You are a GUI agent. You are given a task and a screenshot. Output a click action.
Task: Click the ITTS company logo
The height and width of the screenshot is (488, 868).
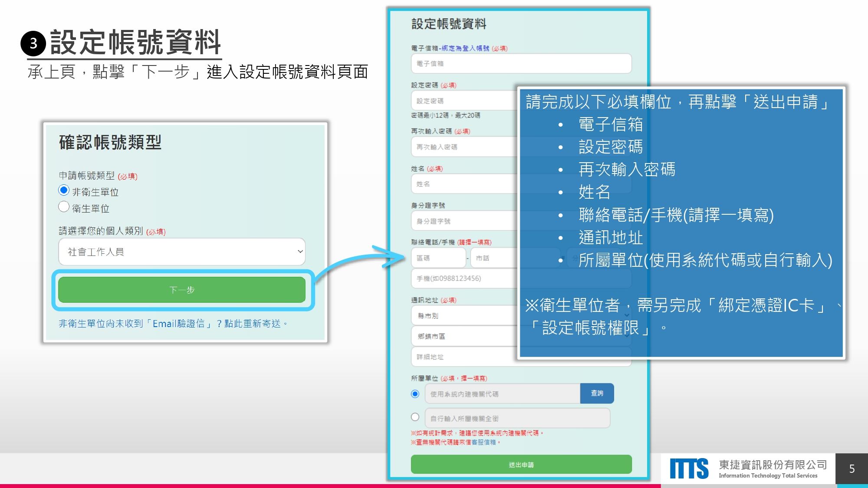coord(689,468)
